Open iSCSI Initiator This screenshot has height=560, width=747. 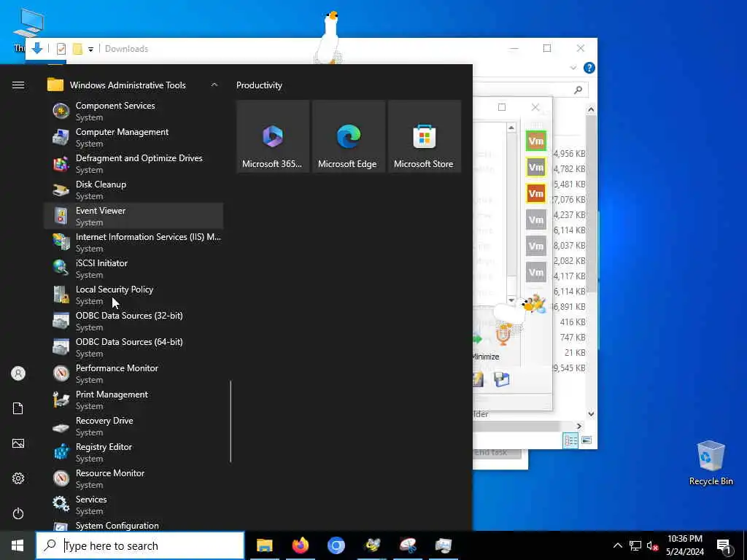133,268
